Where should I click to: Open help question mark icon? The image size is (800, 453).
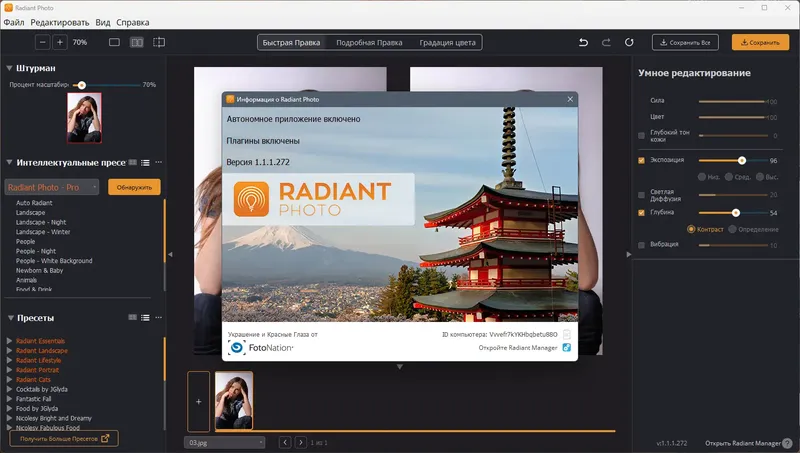[x=787, y=443]
